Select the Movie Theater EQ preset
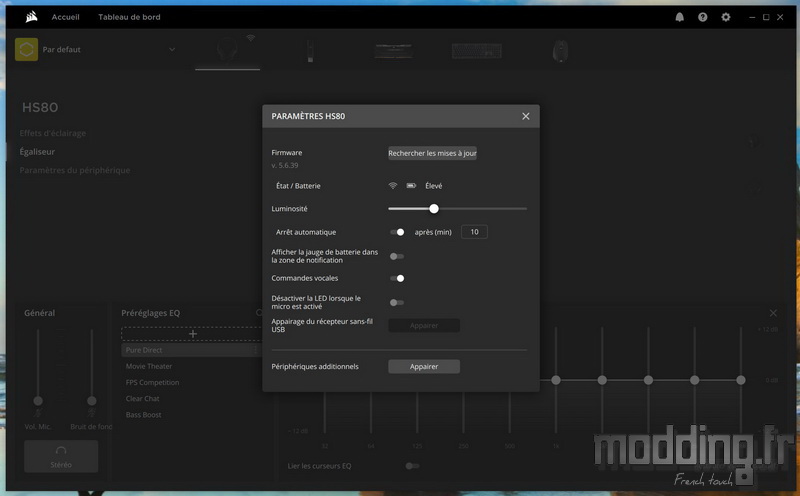800x496 pixels. click(x=149, y=366)
